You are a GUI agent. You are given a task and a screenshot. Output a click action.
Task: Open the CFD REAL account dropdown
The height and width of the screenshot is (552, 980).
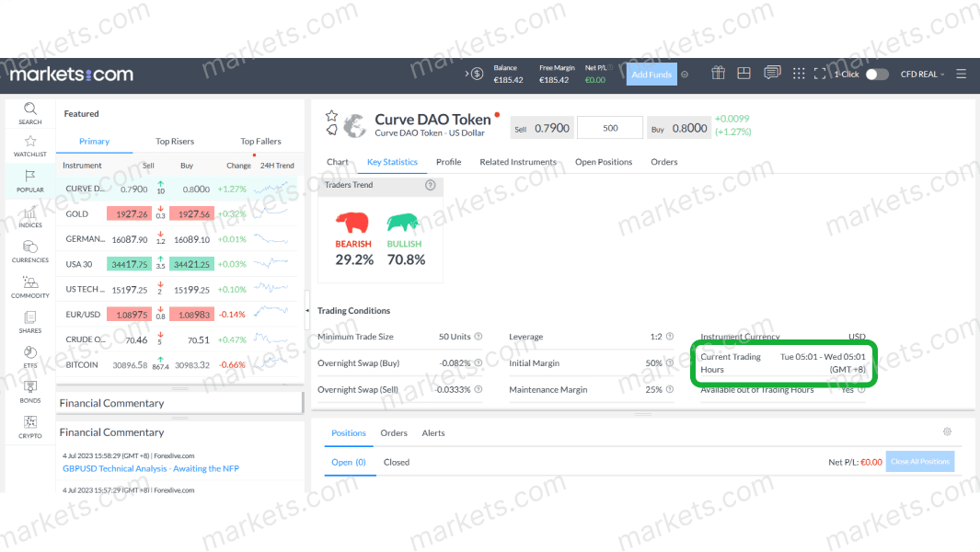pyautogui.click(x=923, y=74)
